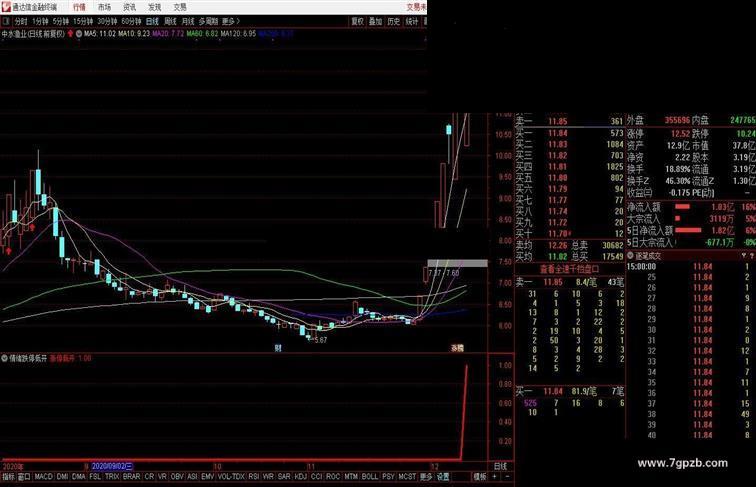Viewport: 756px width, 487px height.
Task: Expand 更多 indicators in bottom bar
Action: [426, 477]
